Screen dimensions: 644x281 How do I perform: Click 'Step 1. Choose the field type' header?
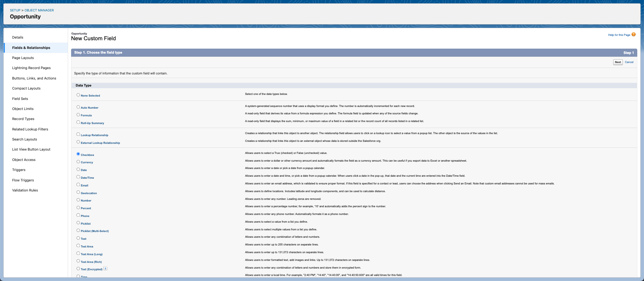coord(98,53)
